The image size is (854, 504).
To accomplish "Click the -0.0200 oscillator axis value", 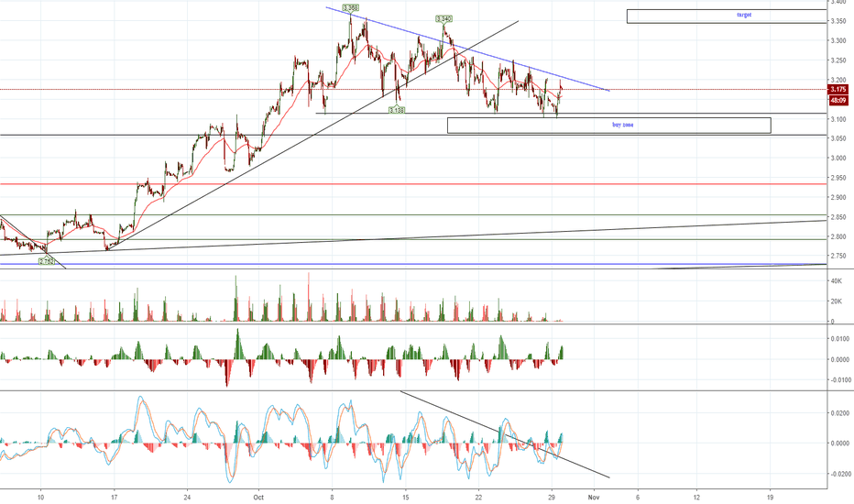I will tap(839, 474).
